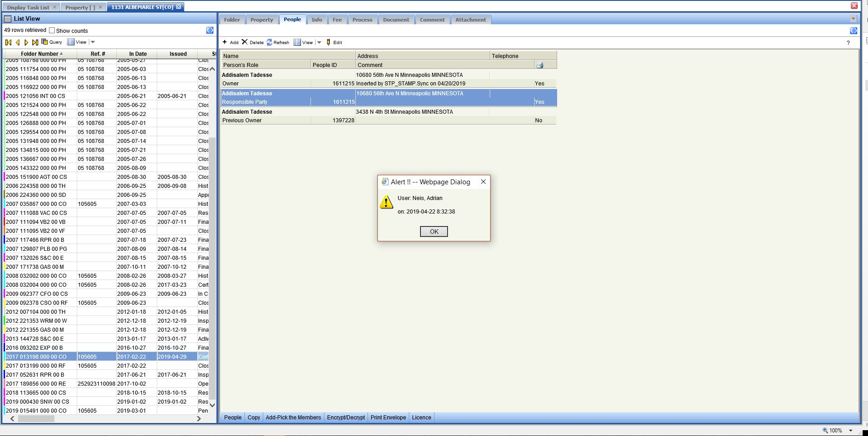This screenshot has height=436, width=868.
Task: Open the tab overflow dropdown at far right
Action: pos(853,19)
